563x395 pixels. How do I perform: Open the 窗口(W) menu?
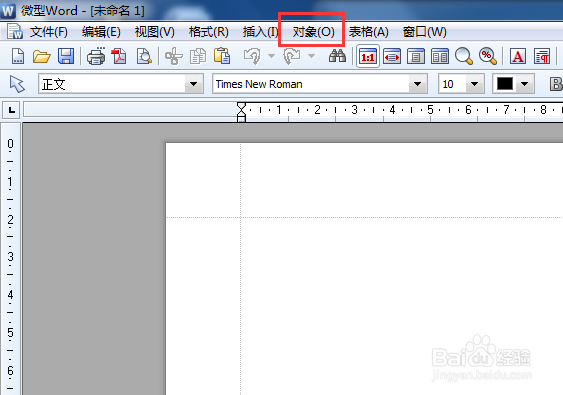pyautogui.click(x=424, y=32)
